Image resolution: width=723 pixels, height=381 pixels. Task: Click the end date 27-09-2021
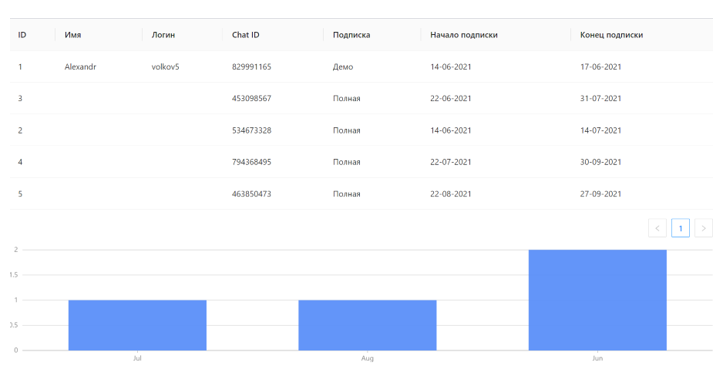point(601,194)
